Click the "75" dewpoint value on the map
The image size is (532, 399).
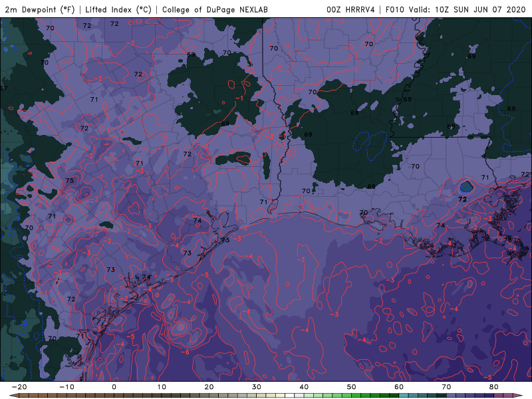(70, 180)
